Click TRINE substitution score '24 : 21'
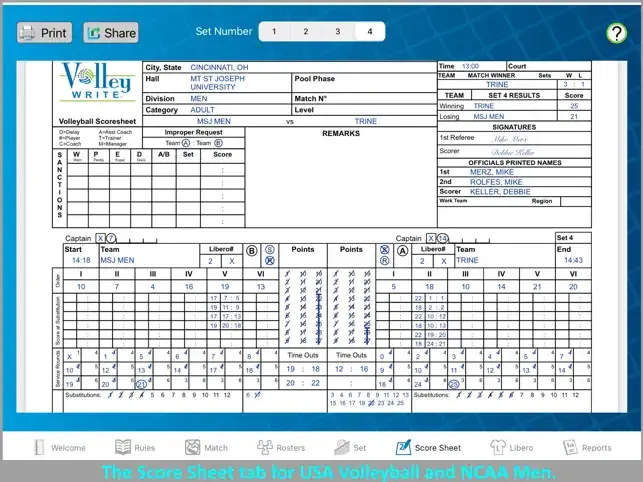Viewport: 643px width, 482px height. coord(436,344)
